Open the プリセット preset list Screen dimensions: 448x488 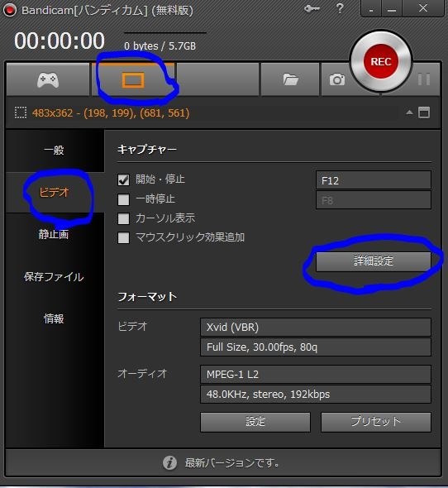click(x=376, y=422)
